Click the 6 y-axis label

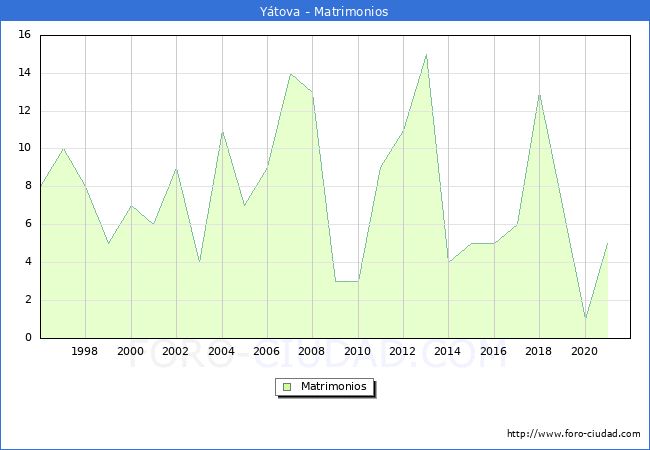[28, 224]
